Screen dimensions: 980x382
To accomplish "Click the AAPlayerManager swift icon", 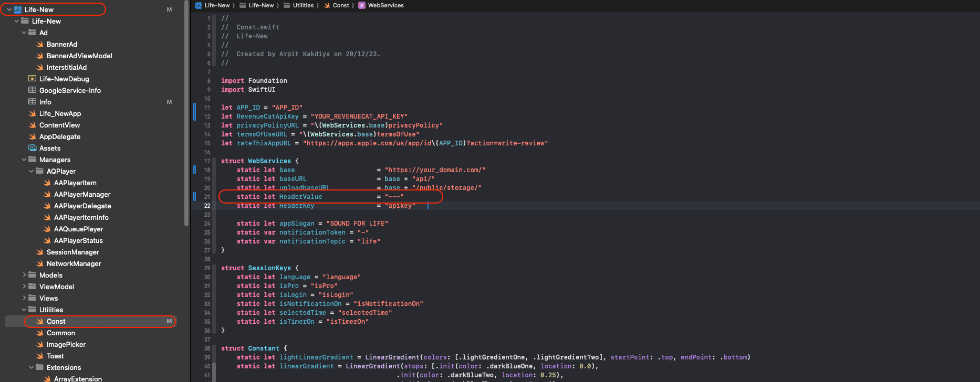I will (47, 194).
